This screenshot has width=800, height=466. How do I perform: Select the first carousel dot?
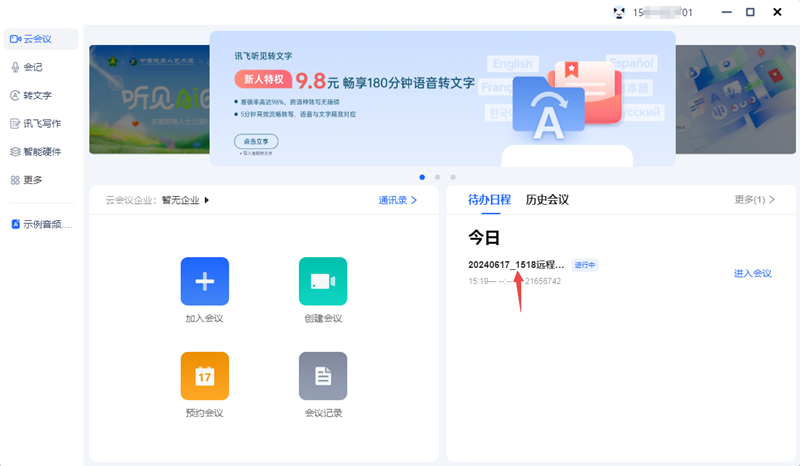pyautogui.click(x=422, y=177)
